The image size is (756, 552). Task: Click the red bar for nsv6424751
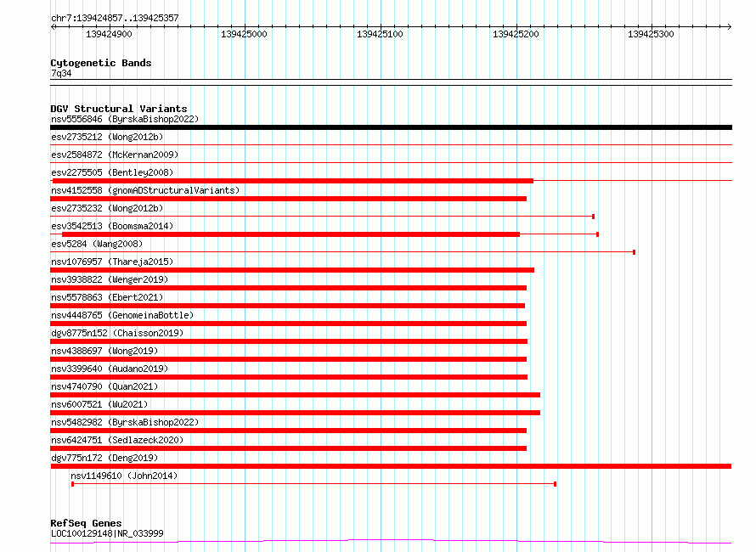coord(288,448)
